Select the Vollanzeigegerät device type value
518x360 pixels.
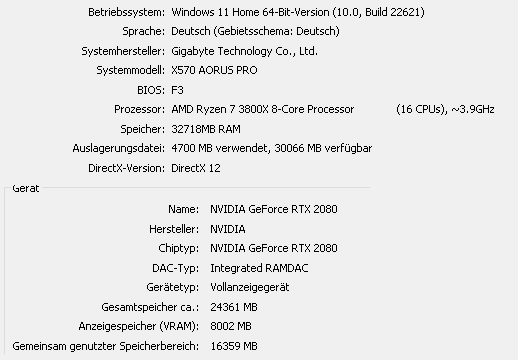tap(250, 287)
